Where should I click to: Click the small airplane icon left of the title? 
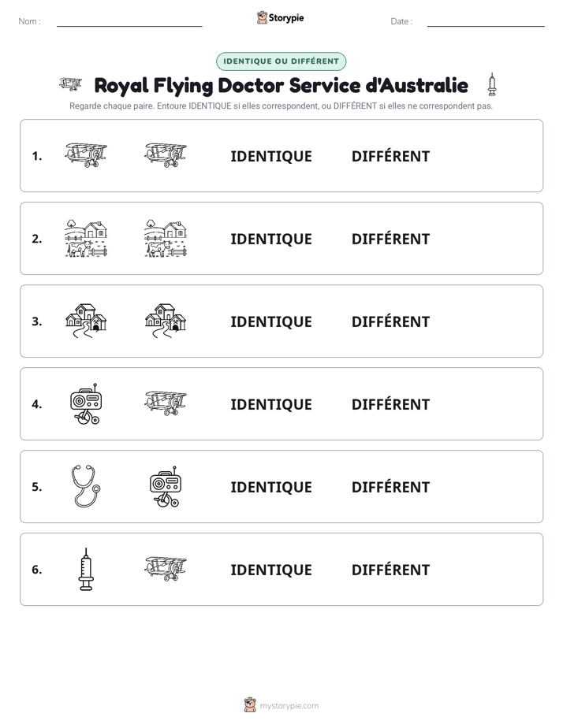(x=71, y=84)
